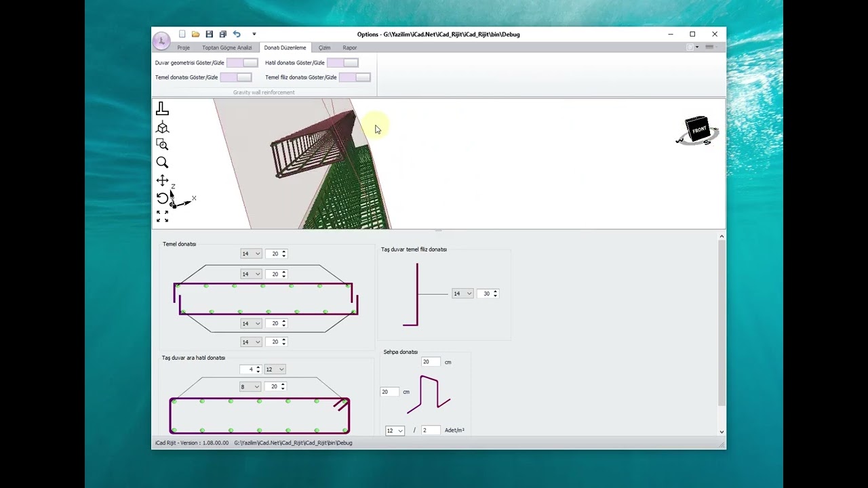Screen dimensions: 868x488
Task: Toggle Duvar geometrisi Göster/Gizle switch
Action: tap(242, 62)
